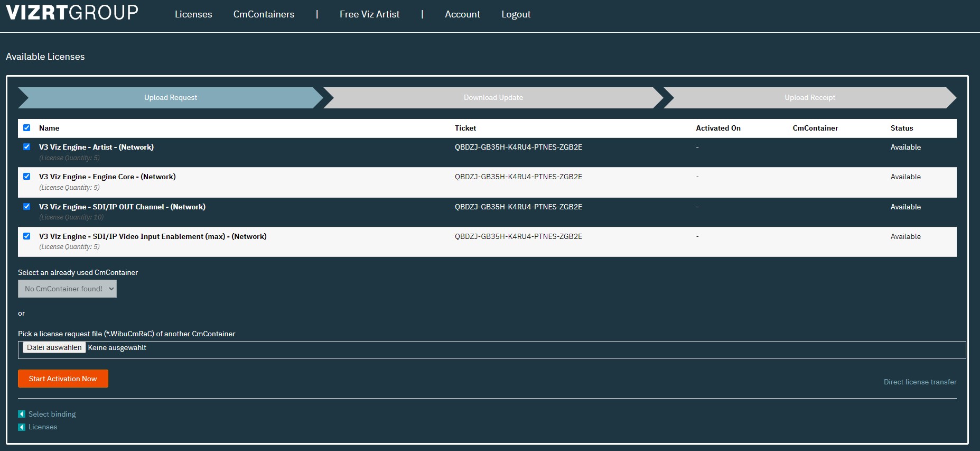
Task: Click the Available Licenses heading
Action: pyautogui.click(x=45, y=57)
